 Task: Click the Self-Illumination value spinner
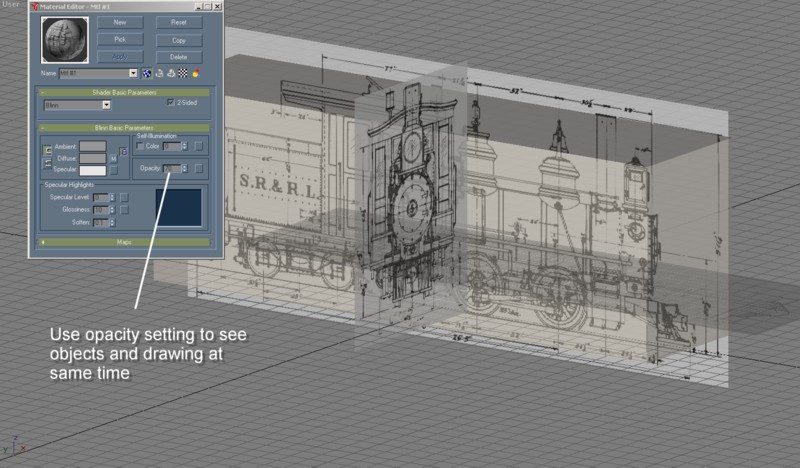pyautogui.click(x=184, y=146)
